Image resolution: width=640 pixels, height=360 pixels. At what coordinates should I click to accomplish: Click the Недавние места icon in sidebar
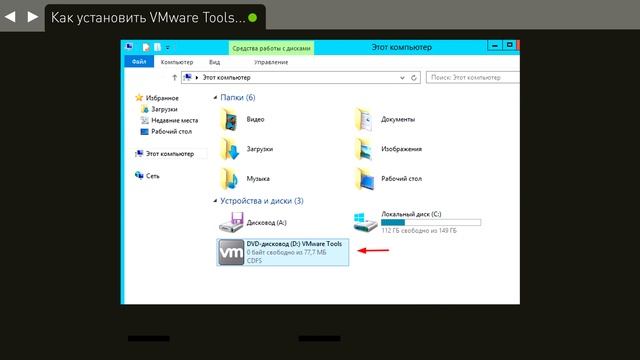[x=144, y=120]
